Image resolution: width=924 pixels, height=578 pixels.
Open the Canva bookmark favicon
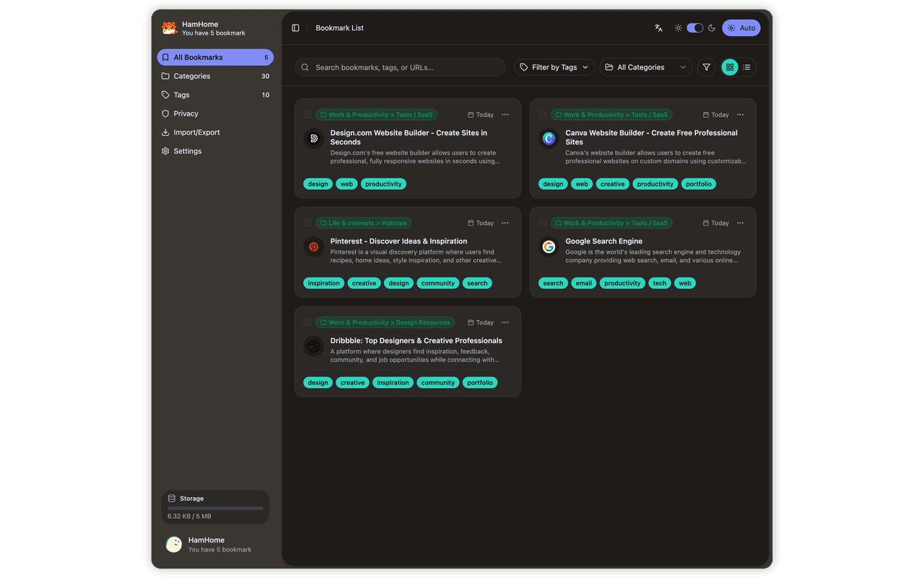[549, 138]
